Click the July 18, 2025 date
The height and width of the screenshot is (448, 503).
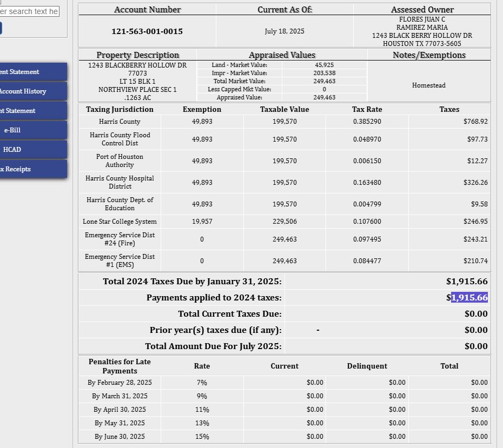click(284, 31)
